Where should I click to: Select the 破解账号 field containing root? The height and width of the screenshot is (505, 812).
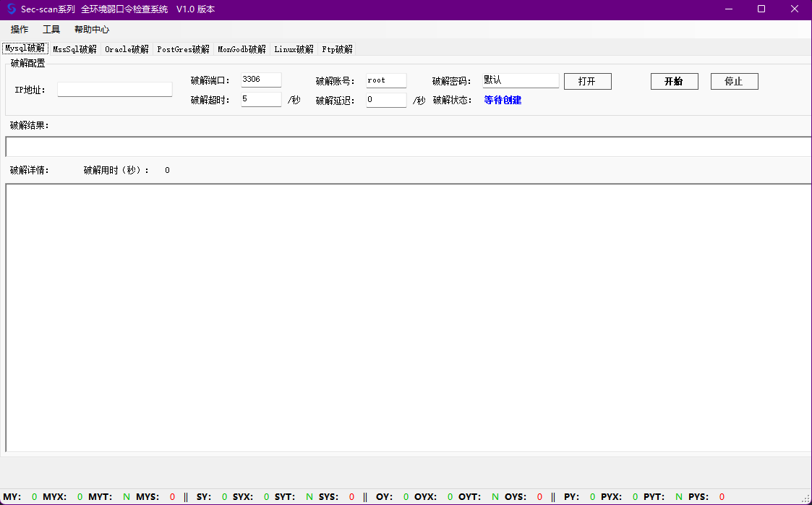(386, 81)
